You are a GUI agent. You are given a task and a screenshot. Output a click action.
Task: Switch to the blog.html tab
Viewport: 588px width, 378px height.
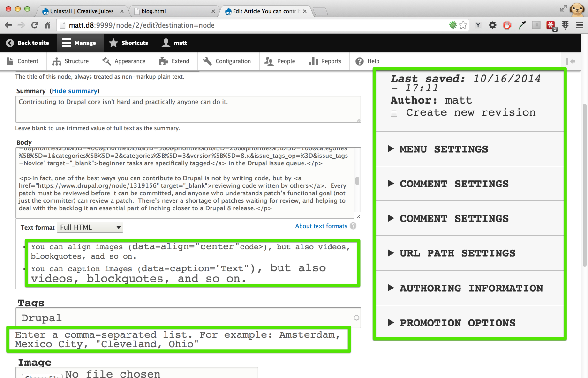click(x=173, y=11)
